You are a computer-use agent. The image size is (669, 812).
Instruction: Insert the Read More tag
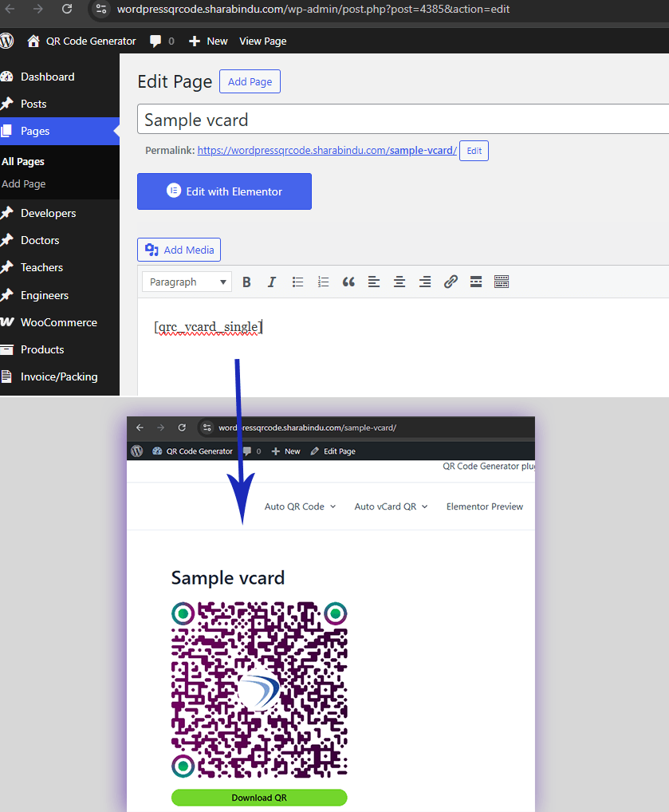click(476, 282)
